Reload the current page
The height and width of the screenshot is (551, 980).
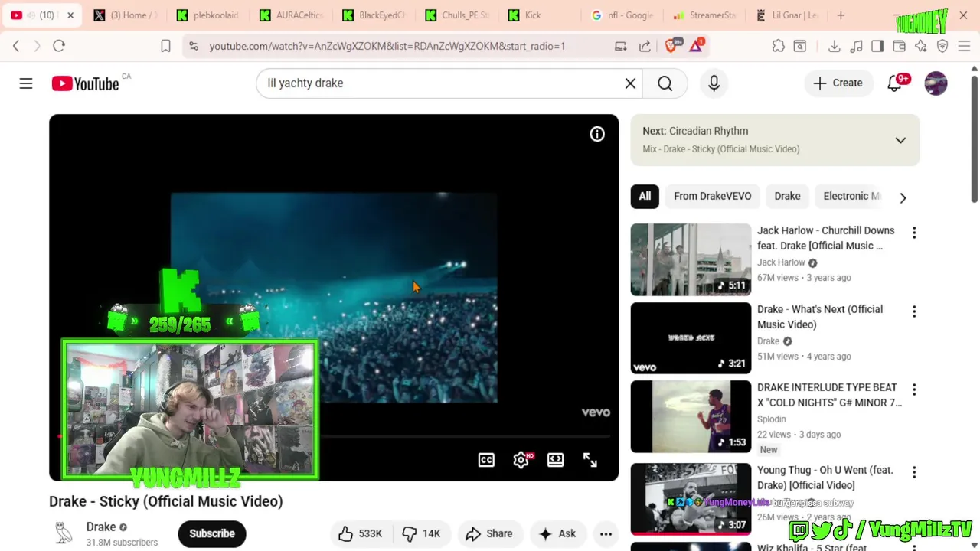59,46
